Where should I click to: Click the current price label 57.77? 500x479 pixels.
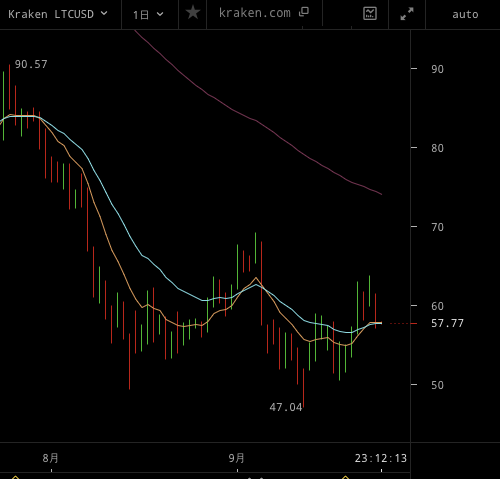coord(447,323)
